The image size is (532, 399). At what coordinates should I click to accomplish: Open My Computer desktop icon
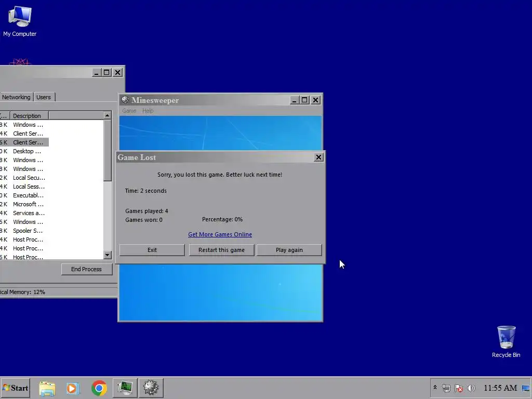pyautogui.click(x=20, y=21)
